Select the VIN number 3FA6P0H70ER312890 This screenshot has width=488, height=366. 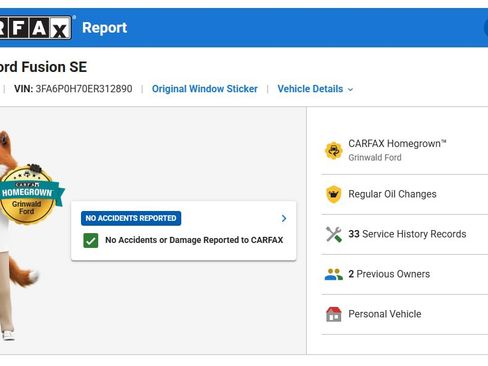[84, 89]
